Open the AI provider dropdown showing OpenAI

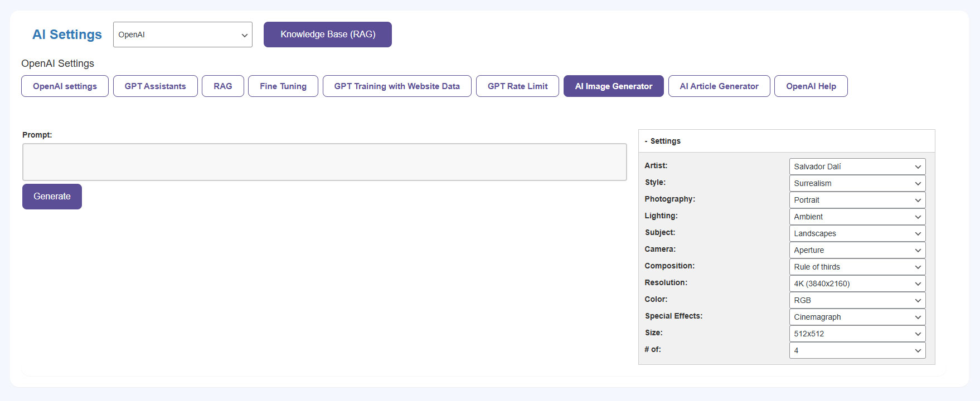click(182, 35)
